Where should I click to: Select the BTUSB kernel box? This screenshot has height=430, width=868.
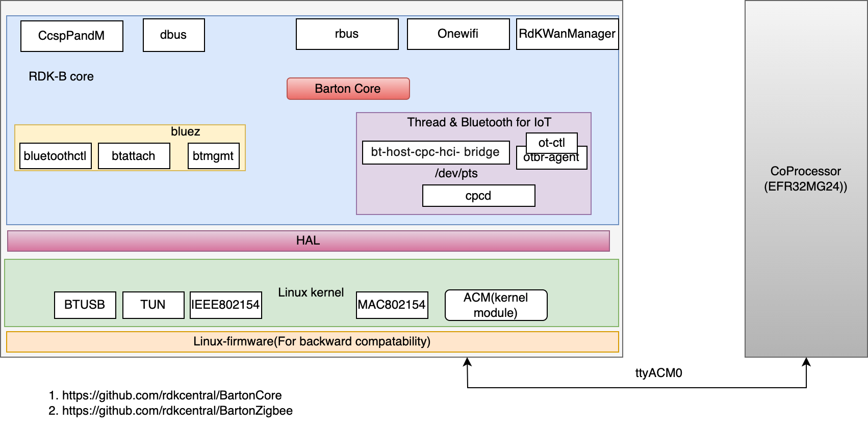(85, 305)
